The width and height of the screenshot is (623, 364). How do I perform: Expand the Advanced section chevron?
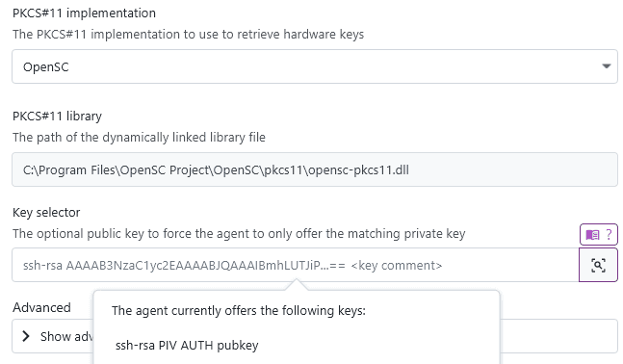[26, 336]
